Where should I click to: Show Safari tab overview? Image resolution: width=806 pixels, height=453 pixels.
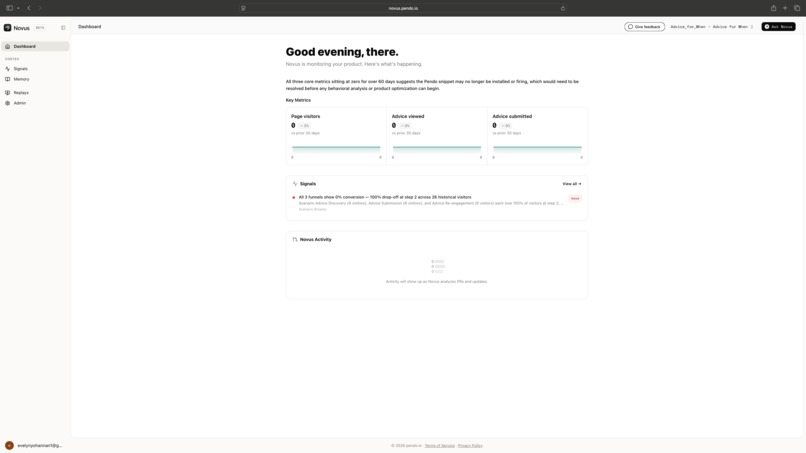coord(797,8)
